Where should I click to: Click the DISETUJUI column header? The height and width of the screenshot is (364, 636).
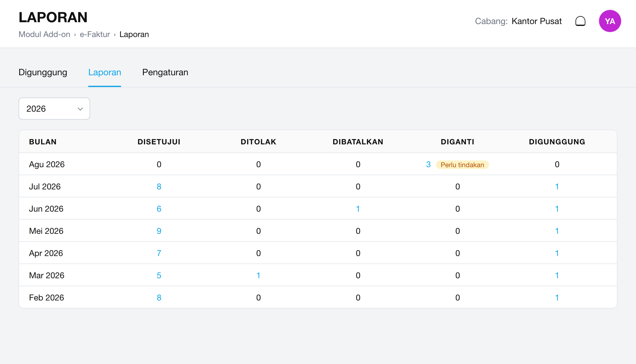(159, 142)
